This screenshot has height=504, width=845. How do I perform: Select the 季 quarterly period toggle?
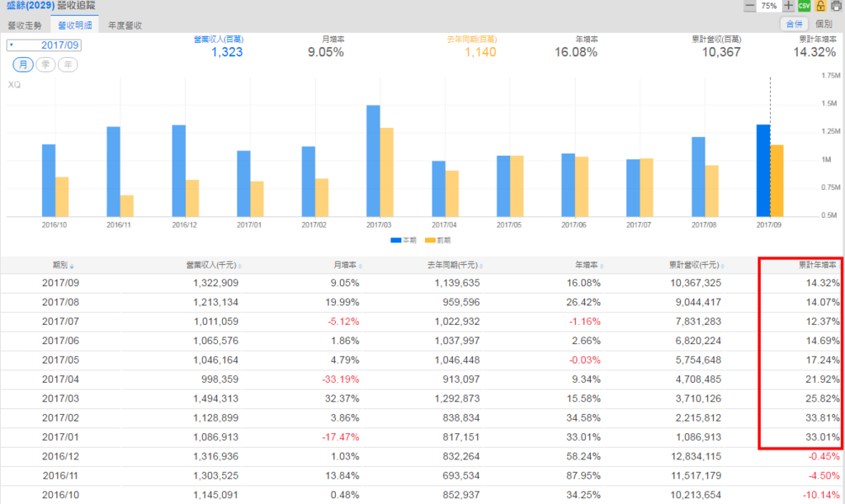click(x=46, y=64)
